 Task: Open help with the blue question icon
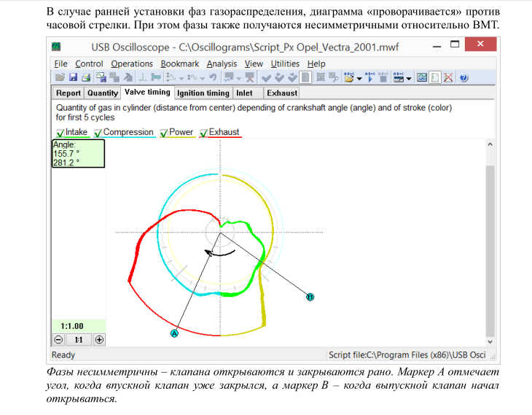click(463, 78)
